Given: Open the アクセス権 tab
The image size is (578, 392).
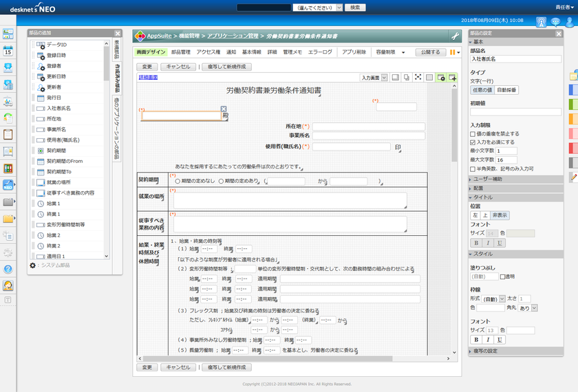Looking at the screenshot, I should click(208, 52).
